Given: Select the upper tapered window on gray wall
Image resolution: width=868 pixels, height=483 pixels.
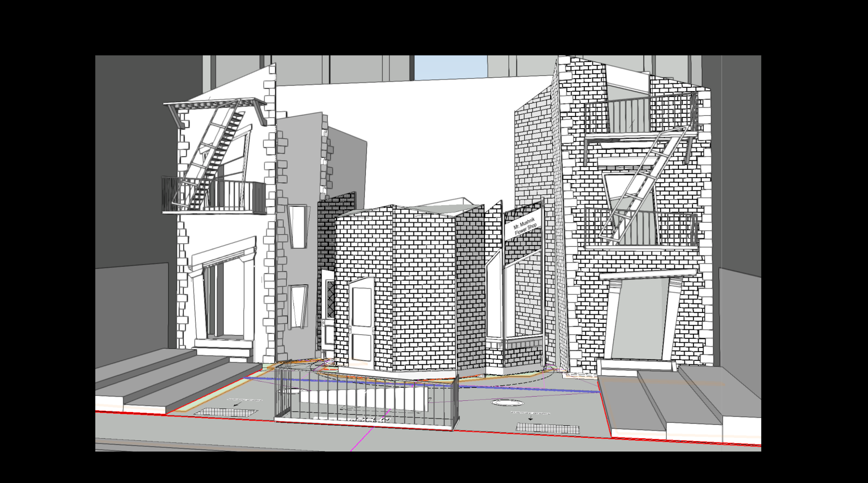Looking at the screenshot, I should (x=298, y=227).
